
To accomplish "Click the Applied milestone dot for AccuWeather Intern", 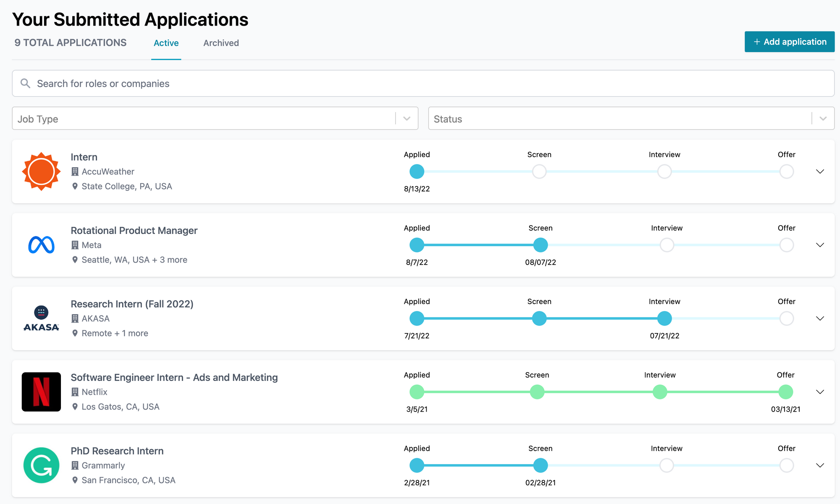I will point(417,171).
